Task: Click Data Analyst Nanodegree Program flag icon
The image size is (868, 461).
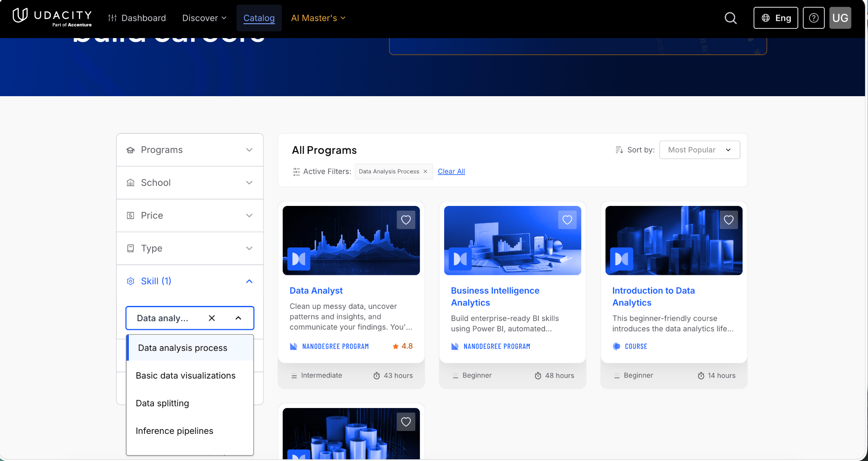Action: click(x=293, y=347)
